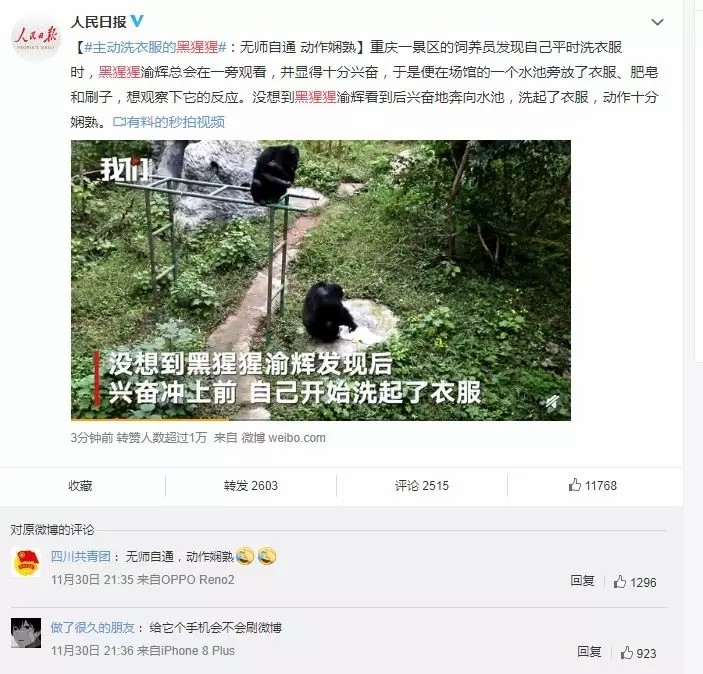Open the 做了很久的朋友 username link
Screen dimensions: 703x674
click(93, 627)
